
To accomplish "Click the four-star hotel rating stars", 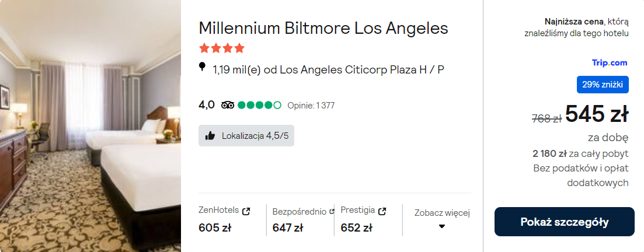I will (221, 48).
